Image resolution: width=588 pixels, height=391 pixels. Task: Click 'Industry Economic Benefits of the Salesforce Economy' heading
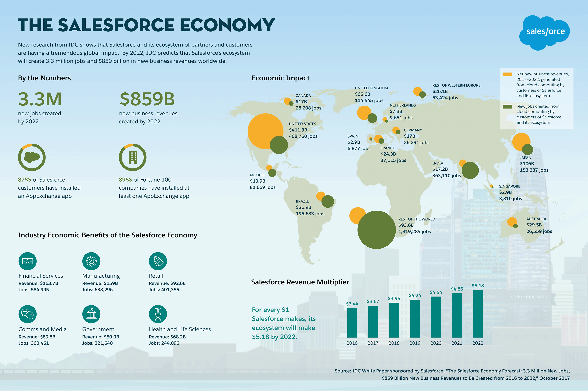click(x=108, y=235)
